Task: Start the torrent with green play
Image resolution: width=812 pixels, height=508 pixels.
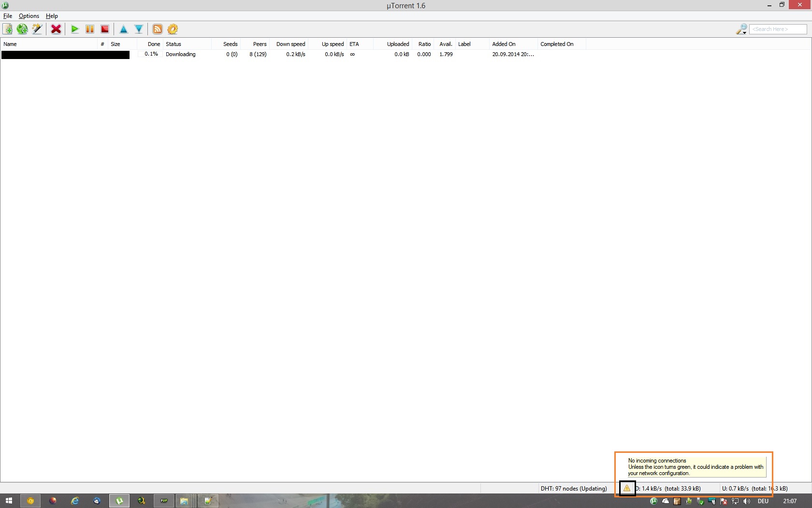Action: pos(74,29)
